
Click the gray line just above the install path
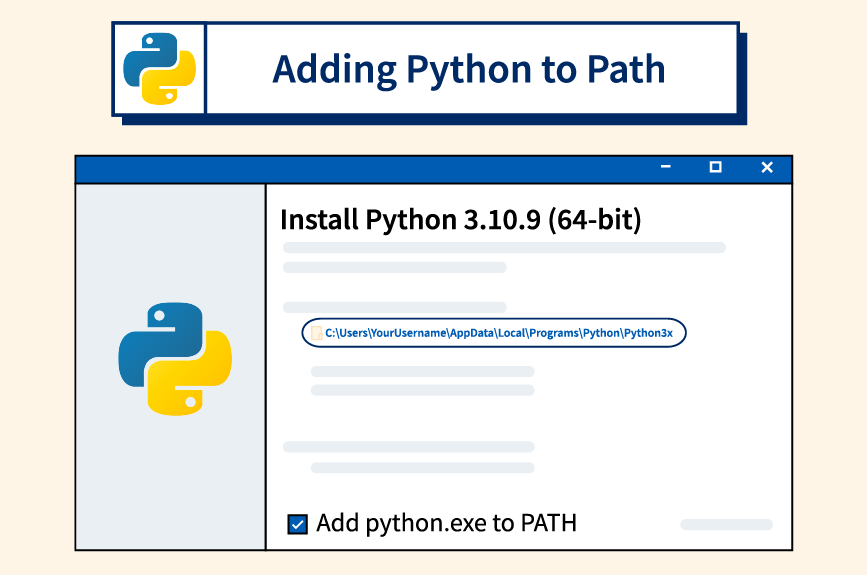pos(395,307)
